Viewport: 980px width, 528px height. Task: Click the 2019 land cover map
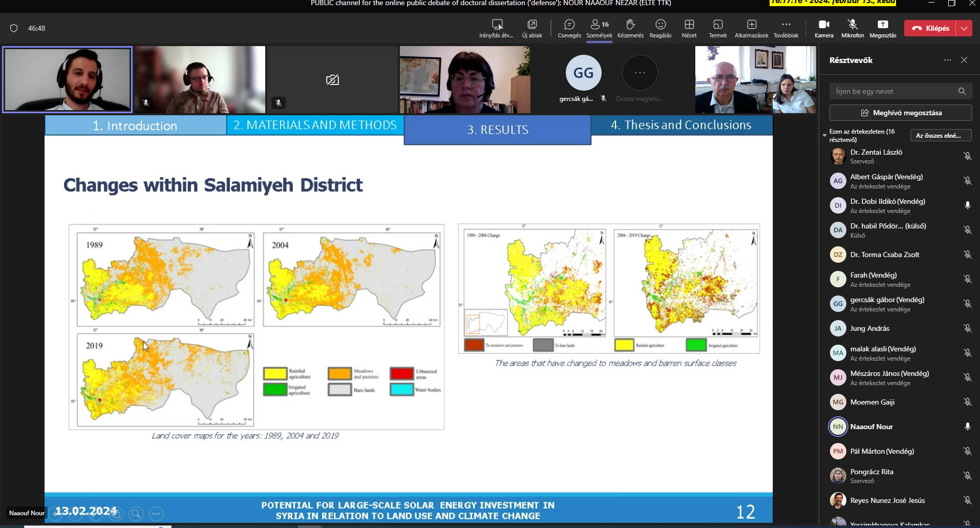pyautogui.click(x=165, y=380)
